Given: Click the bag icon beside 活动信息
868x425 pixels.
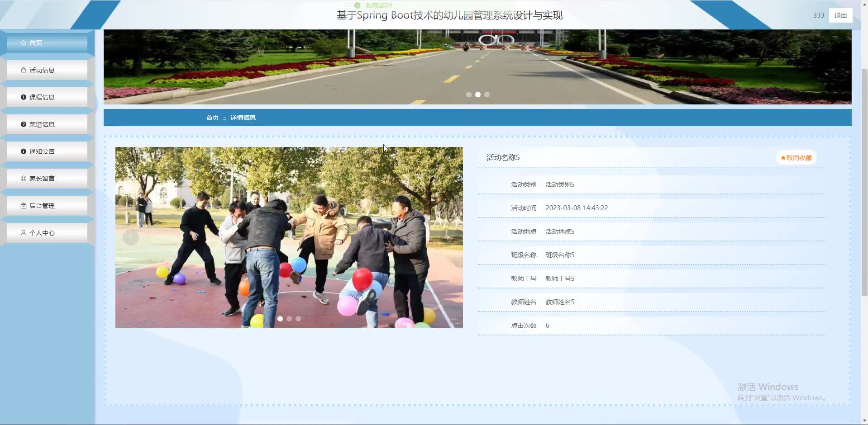Looking at the screenshot, I should pos(24,70).
